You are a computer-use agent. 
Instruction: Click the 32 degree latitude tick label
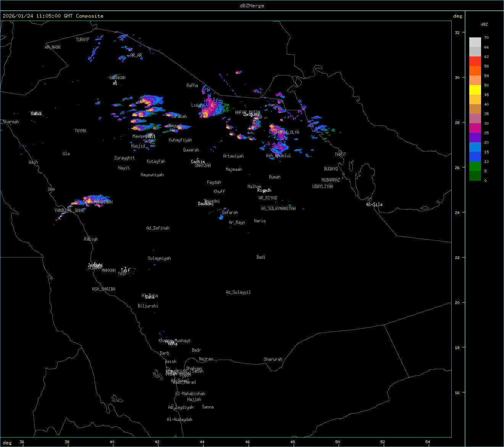pos(457,32)
